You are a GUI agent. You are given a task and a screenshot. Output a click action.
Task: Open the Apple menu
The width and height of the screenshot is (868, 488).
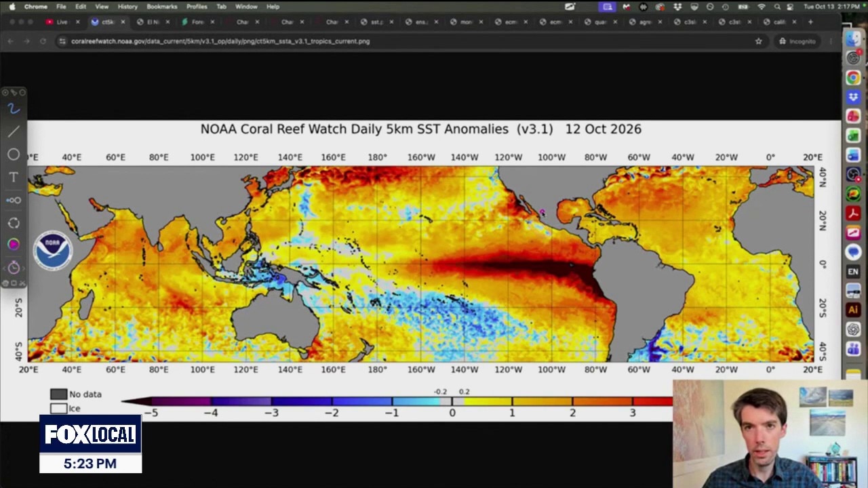coord(12,7)
